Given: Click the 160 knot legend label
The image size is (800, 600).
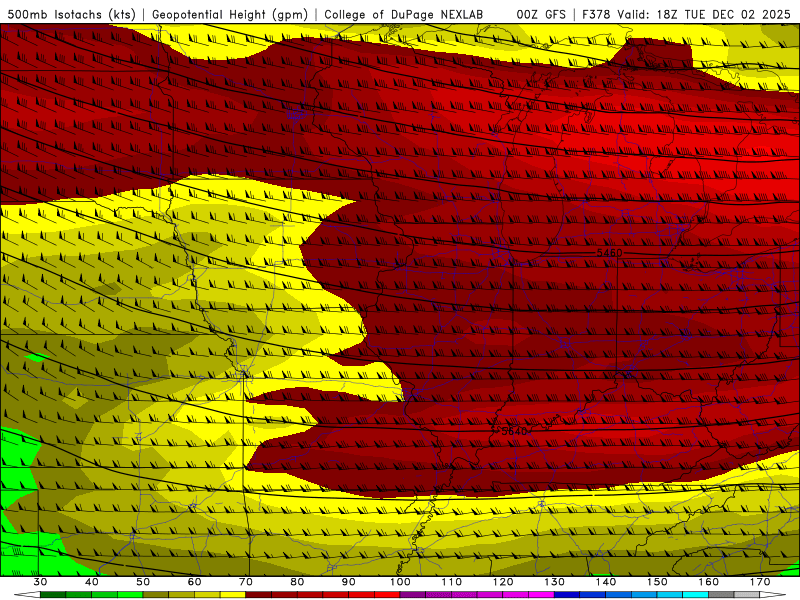Looking at the screenshot, I should pyautogui.click(x=709, y=582).
